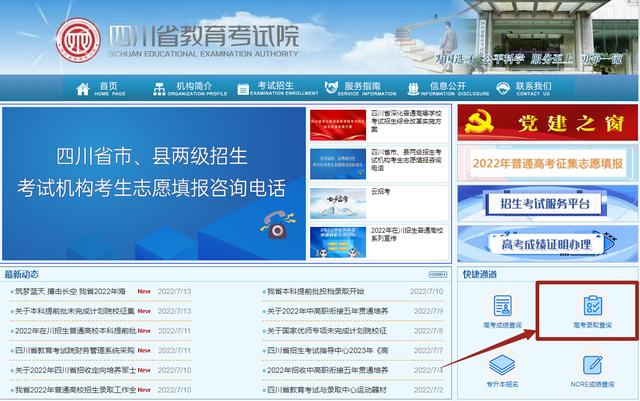
Task: Click the 最新动态 section heading
Action: point(22,274)
